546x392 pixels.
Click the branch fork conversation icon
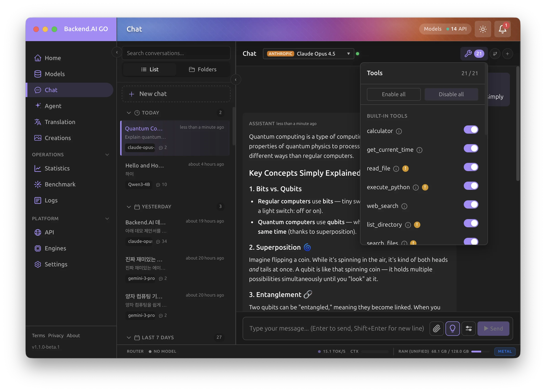pos(495,53)
